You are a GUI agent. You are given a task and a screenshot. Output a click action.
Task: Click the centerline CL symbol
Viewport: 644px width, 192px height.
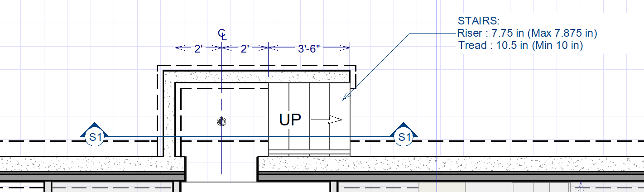pos(222,34)
